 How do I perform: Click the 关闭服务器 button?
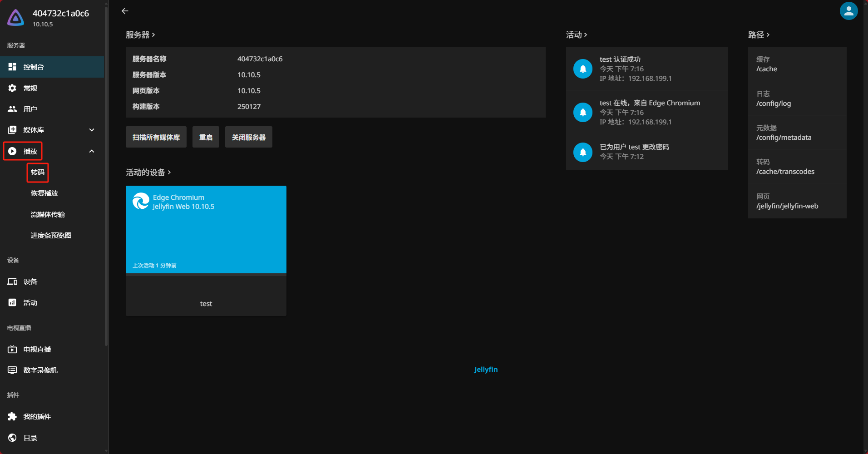[x=249, y=137]
